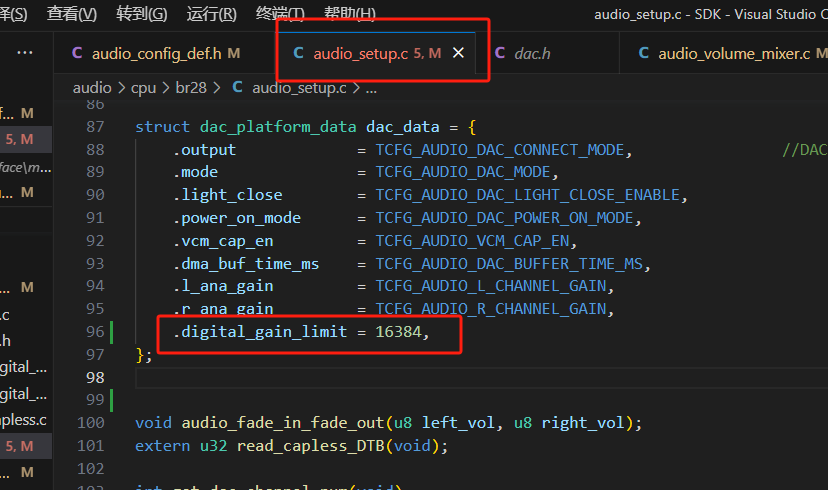The height and width of the screenshot is (490, 828).
Task: Click TCFG_AUDIO_VCM_CAP_EN macro
Action: click(x=472, y=241)
